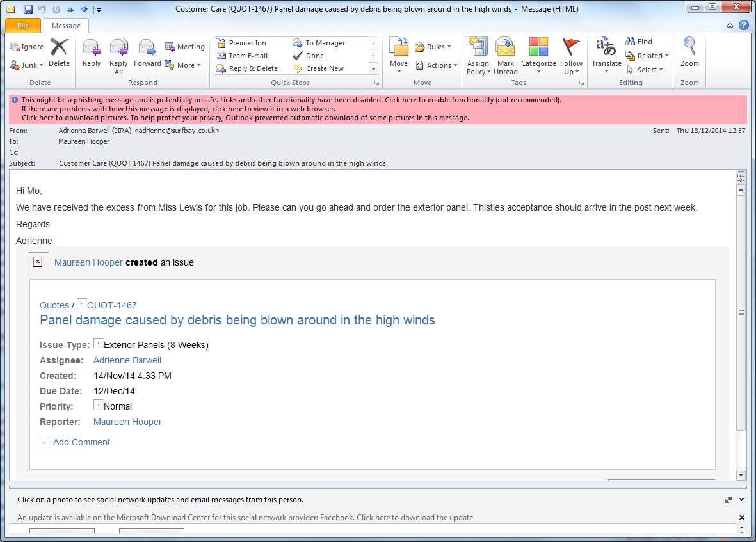The width and height of the screenshot is (756, 542).
Task: Click Exterior Panels (8 Weeks) issue type
Action: click(156, 344)
